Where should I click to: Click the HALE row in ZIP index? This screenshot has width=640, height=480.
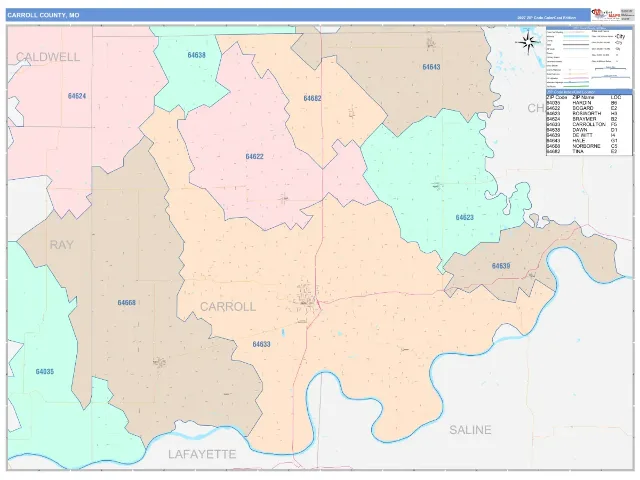tap(582, 140)
